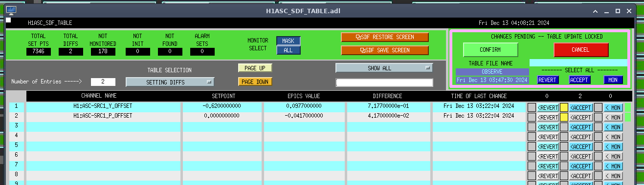Screen dimensions: 644x185
Task: Click REVERT button in row 3
Action: click(x=548, y=127)
